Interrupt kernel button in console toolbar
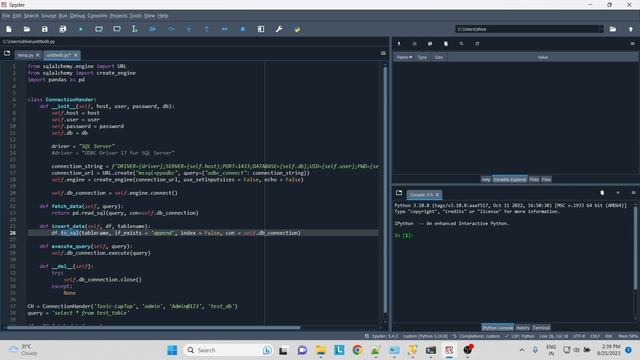640x360 pixels. click(618, 193)
